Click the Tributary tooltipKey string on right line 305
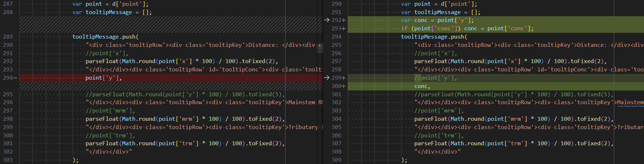 [529, 127]
